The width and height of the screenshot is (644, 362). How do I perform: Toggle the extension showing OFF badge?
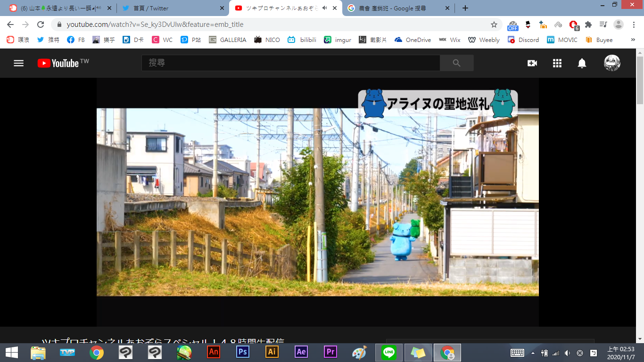tap(512, 25)
